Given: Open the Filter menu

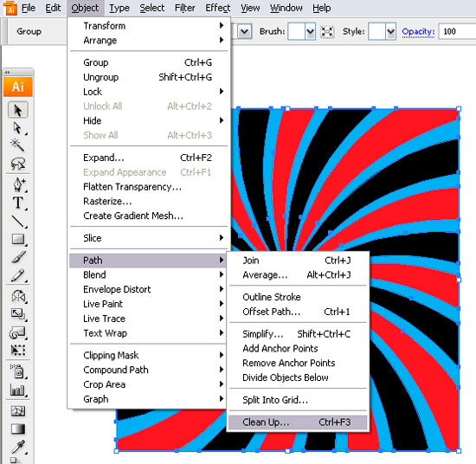Looking at the screenshot, I should coord(185,8).
